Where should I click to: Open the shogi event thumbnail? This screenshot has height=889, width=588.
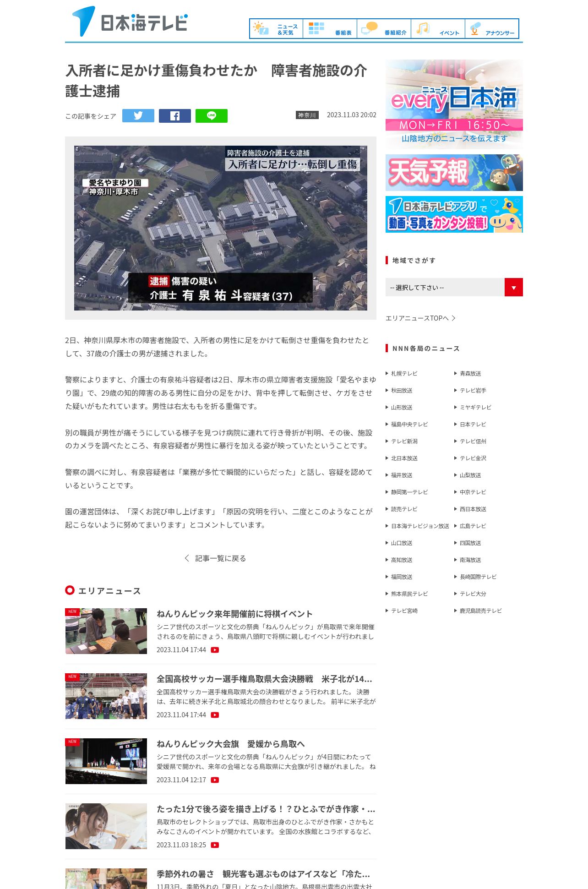pyautogui.click(x=106, y=631)
